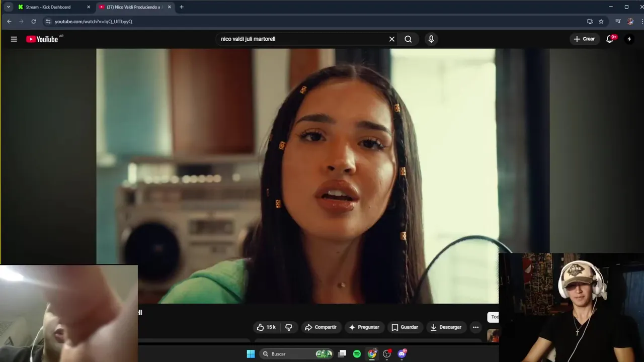Open the Chrome profile avatar
The height and width of the screenshot is (362, 644).
630,22
